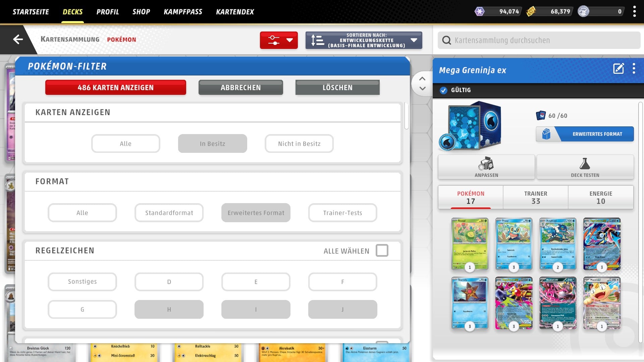Toggle regulation mark J

pos(342,309)
